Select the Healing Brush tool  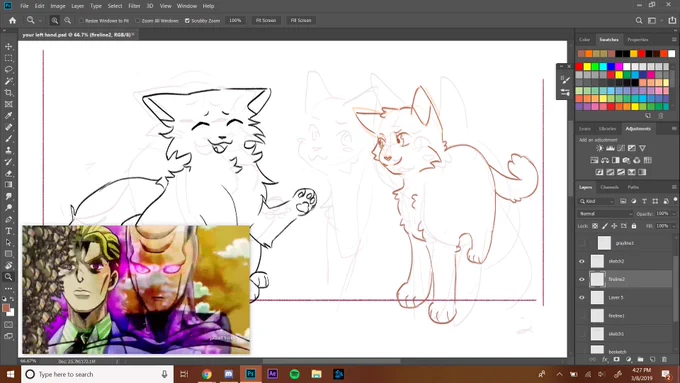click(x=8, y=127)
